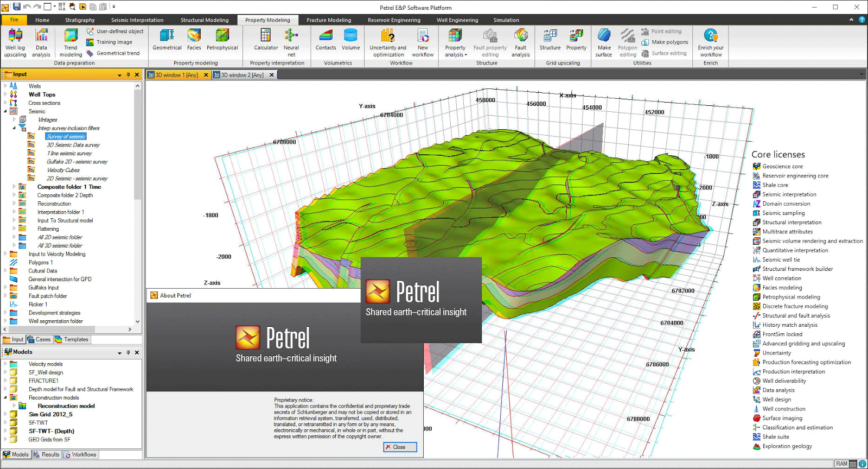Select 3D Seismic Data survey item
The image size is (868, 469).
coord(73,145)
